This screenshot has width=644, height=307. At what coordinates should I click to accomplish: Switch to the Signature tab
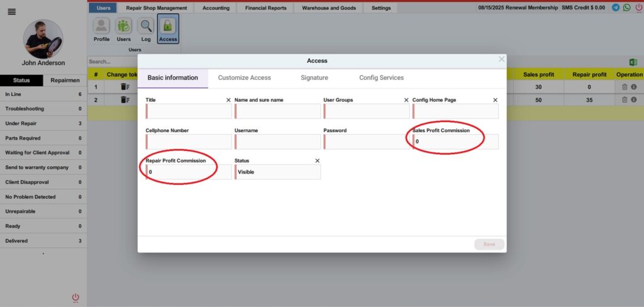pos(314,77)
